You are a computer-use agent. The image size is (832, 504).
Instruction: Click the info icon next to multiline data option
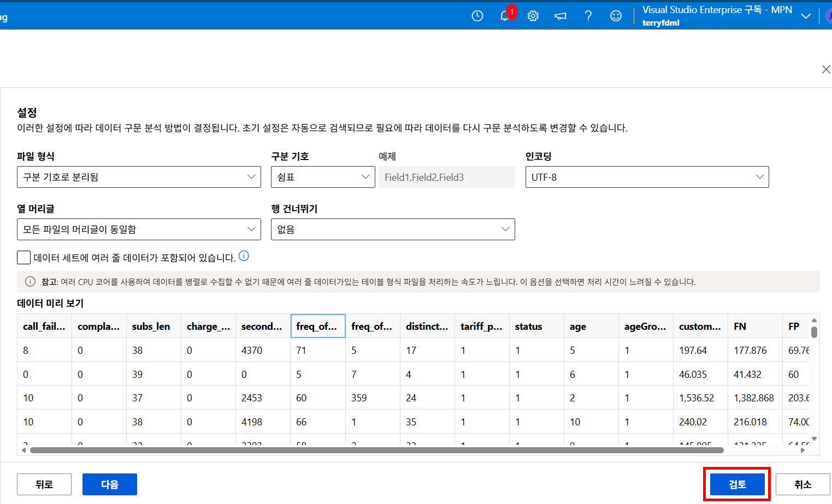click(x=244, y=256)
